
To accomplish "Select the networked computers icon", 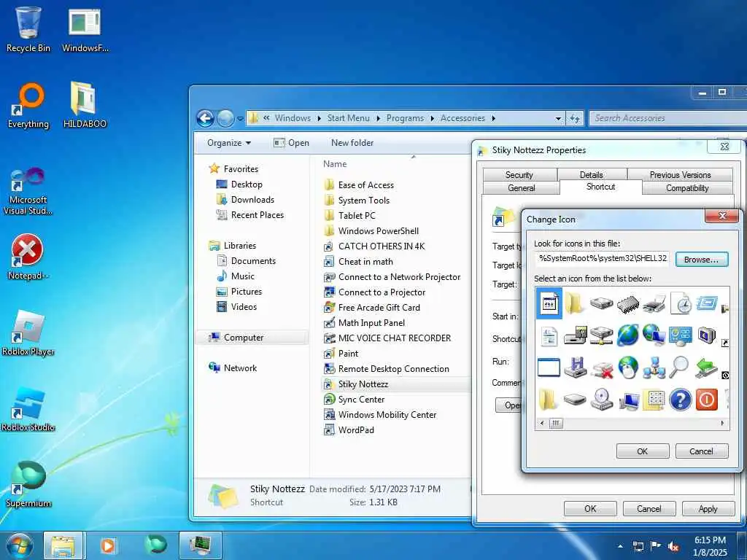I will click(654, 368).
